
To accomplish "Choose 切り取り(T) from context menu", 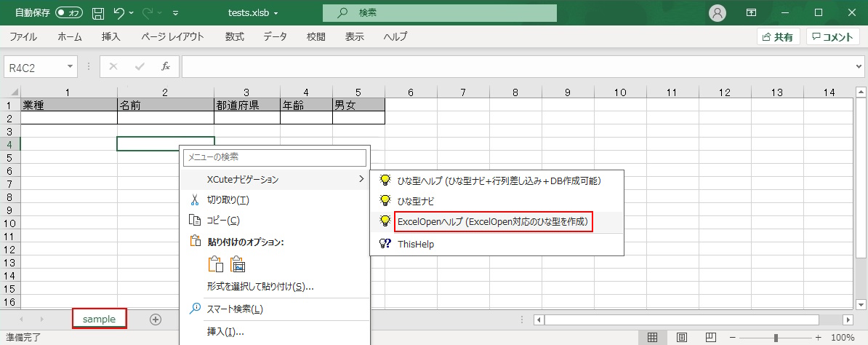I will tap(275, 199).
